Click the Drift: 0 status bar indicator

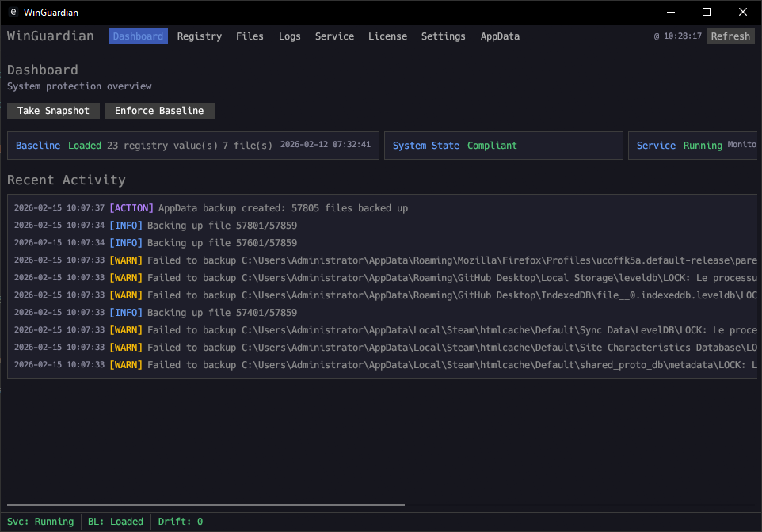click(x=181, y=522)
